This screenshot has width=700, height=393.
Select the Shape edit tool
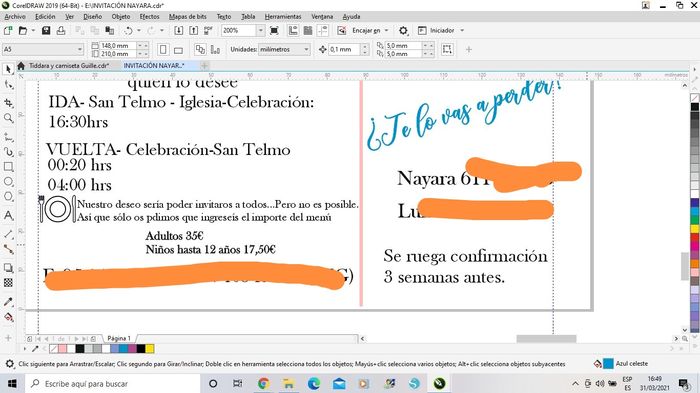click(x=8, y=85)
